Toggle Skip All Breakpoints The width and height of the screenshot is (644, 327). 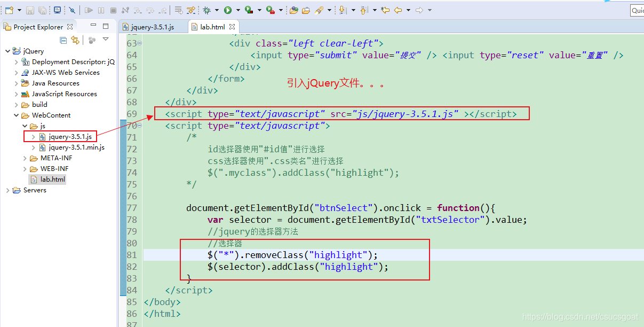71,10
